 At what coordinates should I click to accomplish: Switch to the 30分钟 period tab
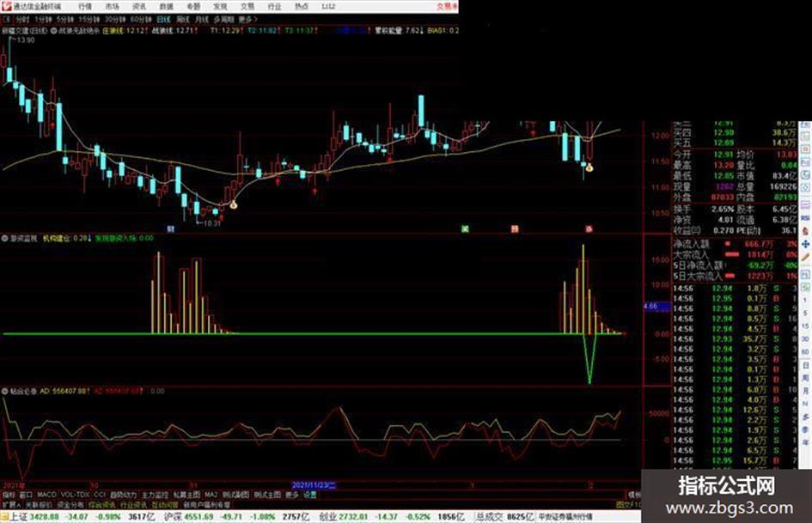point(114,19)
